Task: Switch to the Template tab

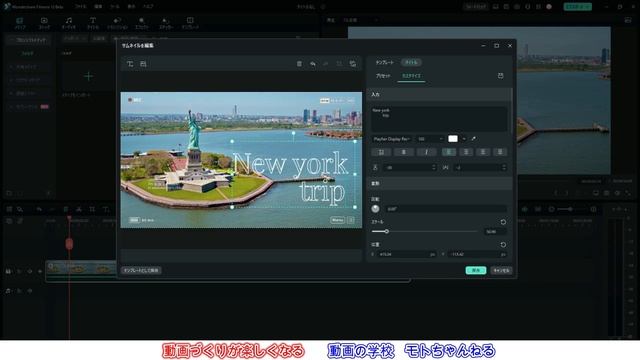Action: 384,62
